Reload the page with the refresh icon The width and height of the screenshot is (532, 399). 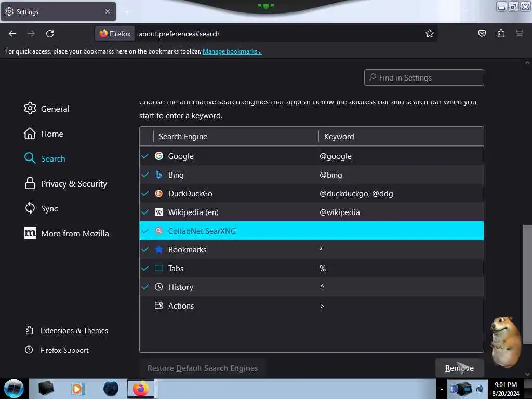[x=50, y=34]
